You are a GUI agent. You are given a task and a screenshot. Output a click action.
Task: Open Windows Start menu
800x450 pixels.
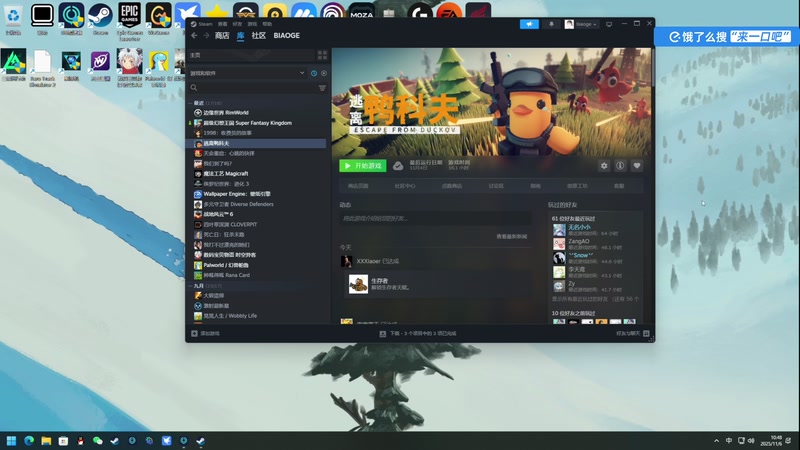pos(11,441)
